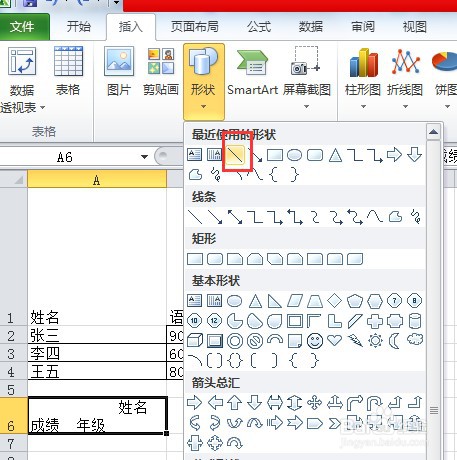Select the right triangle in 基本形状
457x460 pixels.
point(275,301)
